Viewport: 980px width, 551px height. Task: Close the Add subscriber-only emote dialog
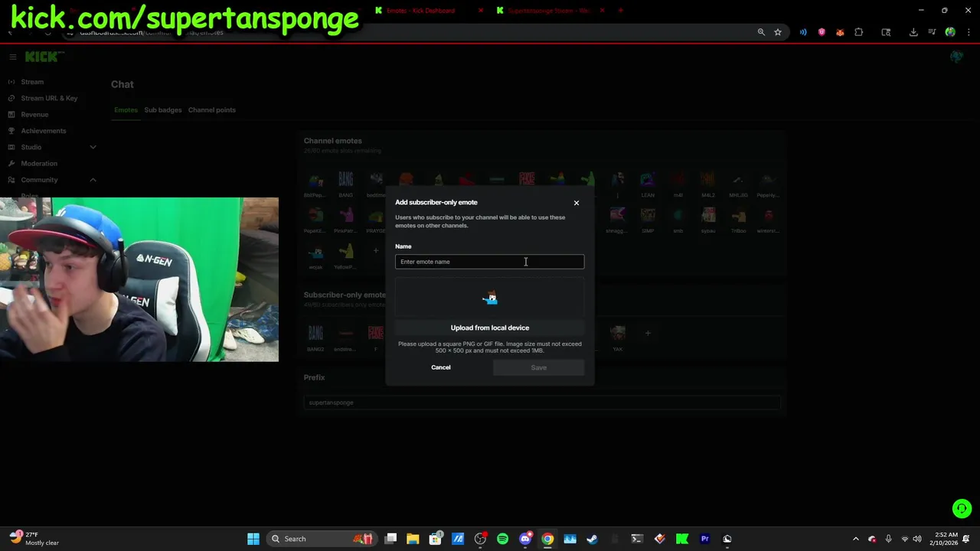pos(577,203)
